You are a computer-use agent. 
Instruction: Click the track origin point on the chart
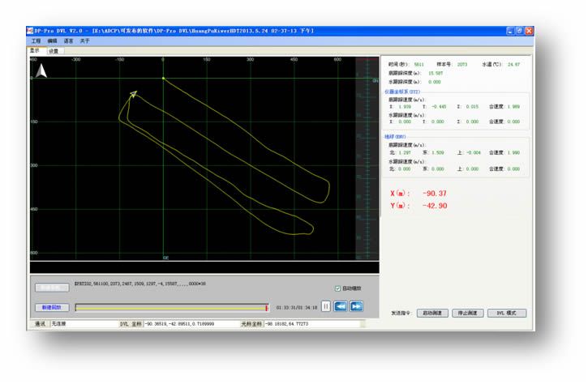coord(163,79)
